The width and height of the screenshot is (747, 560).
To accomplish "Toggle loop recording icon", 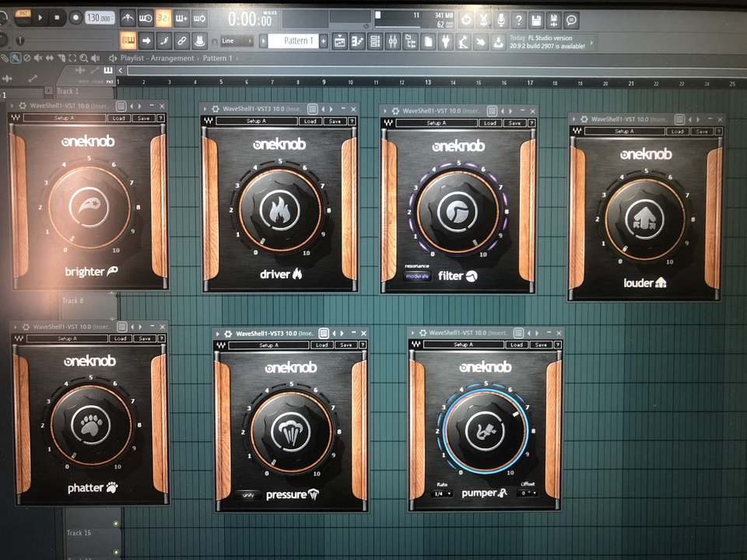I will coord(199,19).
